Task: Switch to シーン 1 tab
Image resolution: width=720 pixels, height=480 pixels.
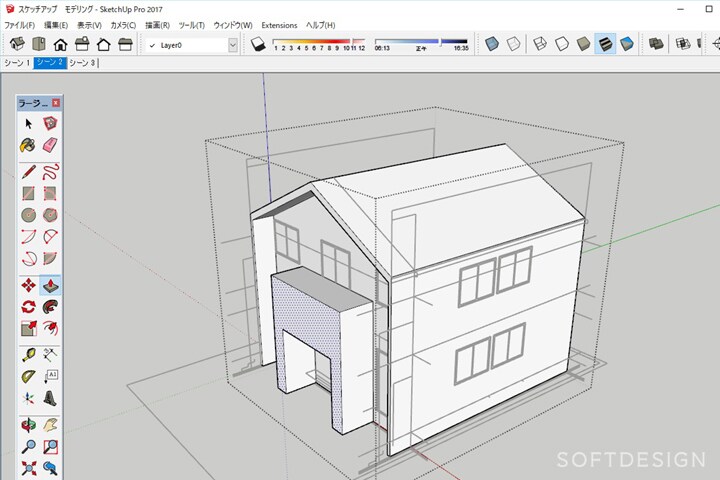Action: [17, 63]
